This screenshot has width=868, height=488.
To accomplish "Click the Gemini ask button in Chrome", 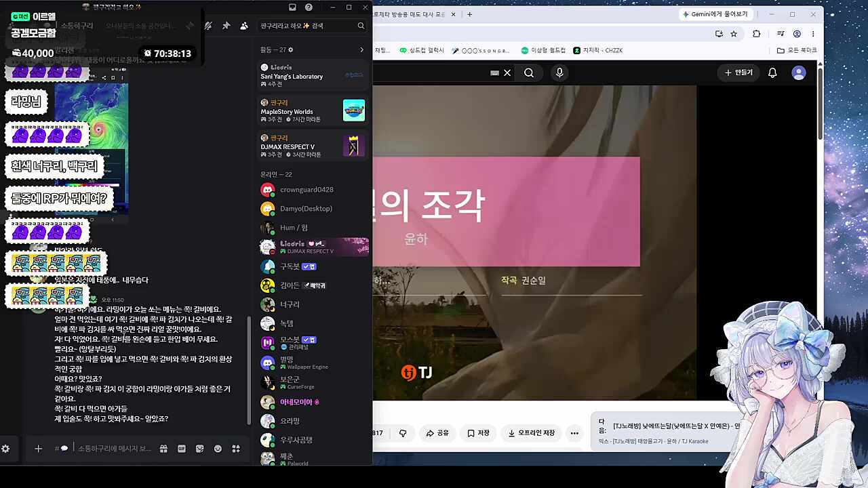I will tap(715, 14).
